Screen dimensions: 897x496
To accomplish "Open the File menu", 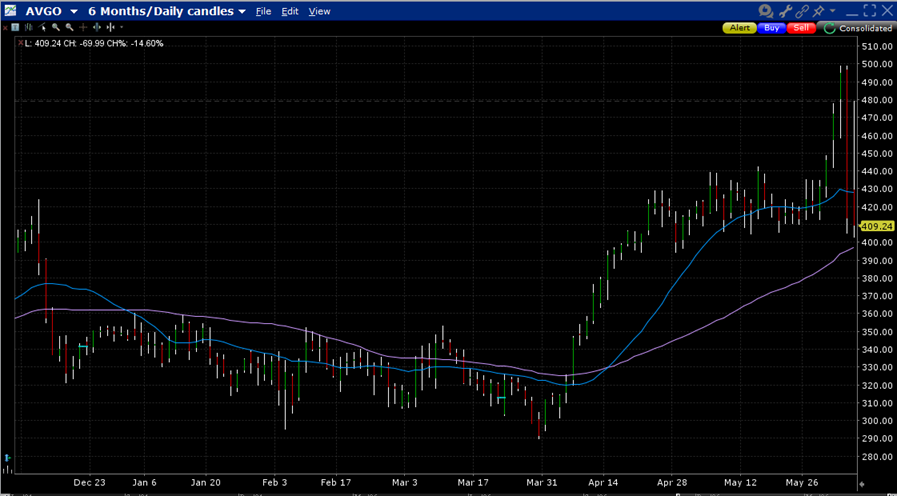I will 263,11.
